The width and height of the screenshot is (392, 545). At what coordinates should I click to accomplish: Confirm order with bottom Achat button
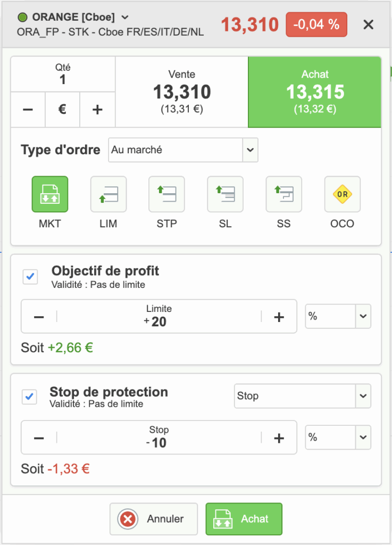[244, 519]
